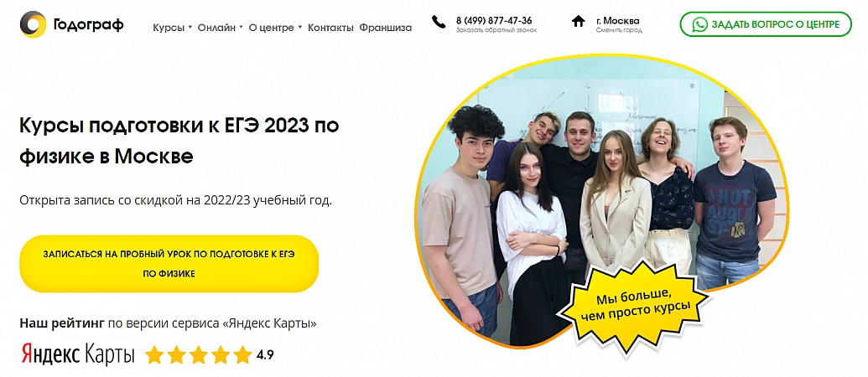Expand the Курсы dropdown menu
This screenshot has height=377, width=868.
(x=172, y=28)
